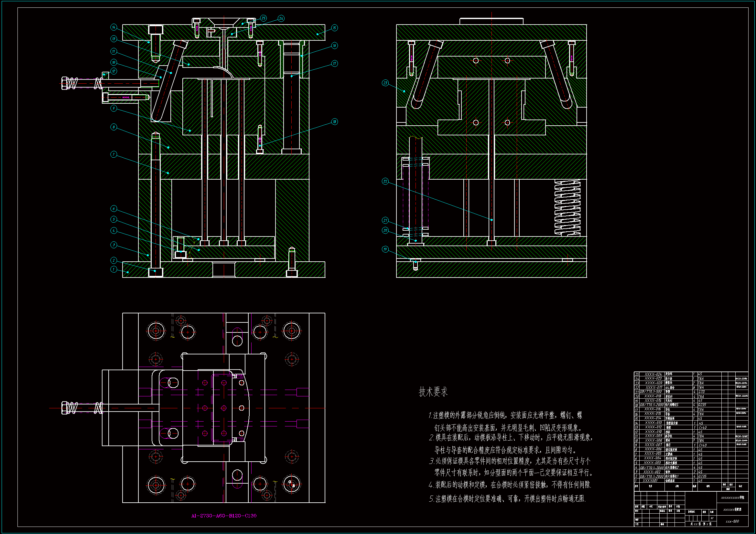Click balloon number 25 at sprue

[x=264, y=18]
